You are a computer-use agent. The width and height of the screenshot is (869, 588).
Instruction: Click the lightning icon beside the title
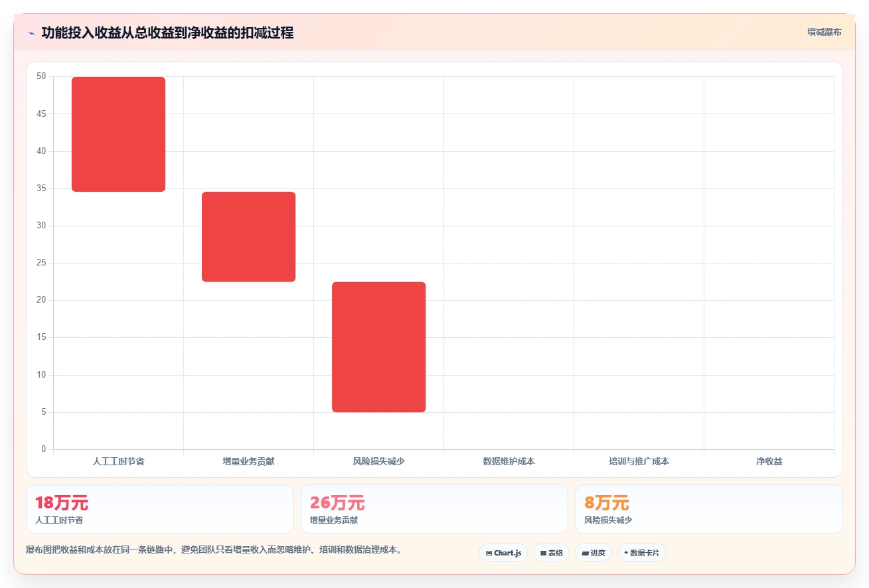31,33
